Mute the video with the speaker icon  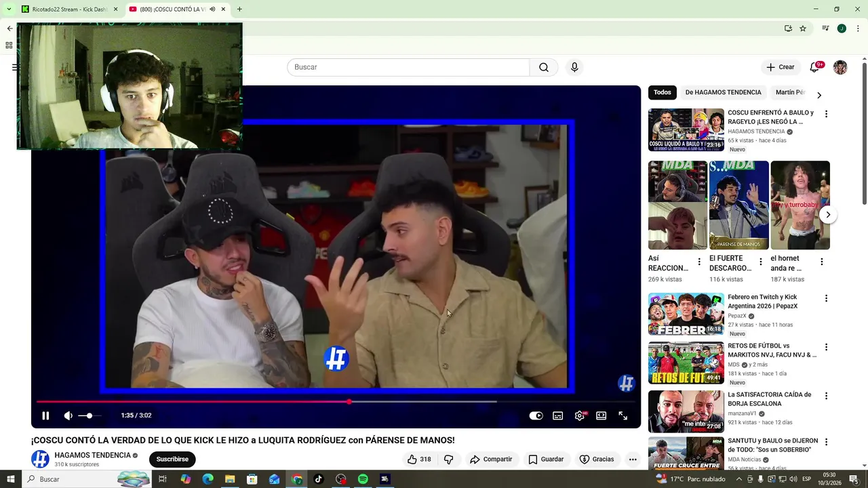coord(68,415)
